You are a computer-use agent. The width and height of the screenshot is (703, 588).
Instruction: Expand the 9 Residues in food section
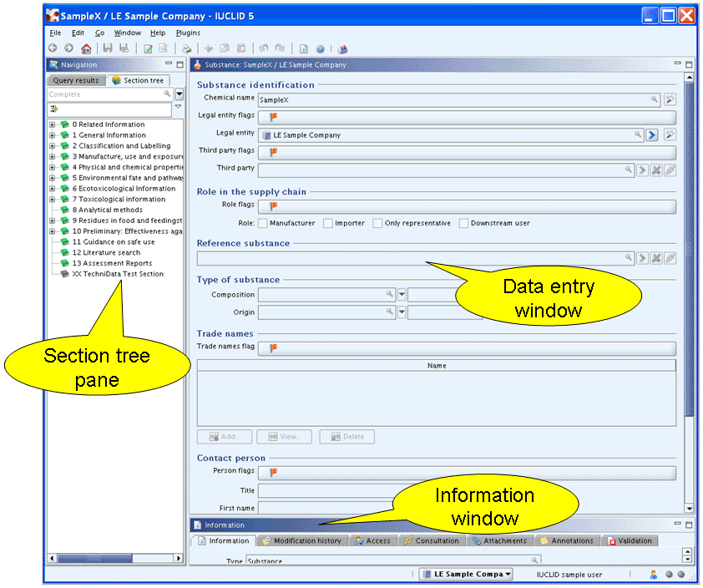click(53, 220)
